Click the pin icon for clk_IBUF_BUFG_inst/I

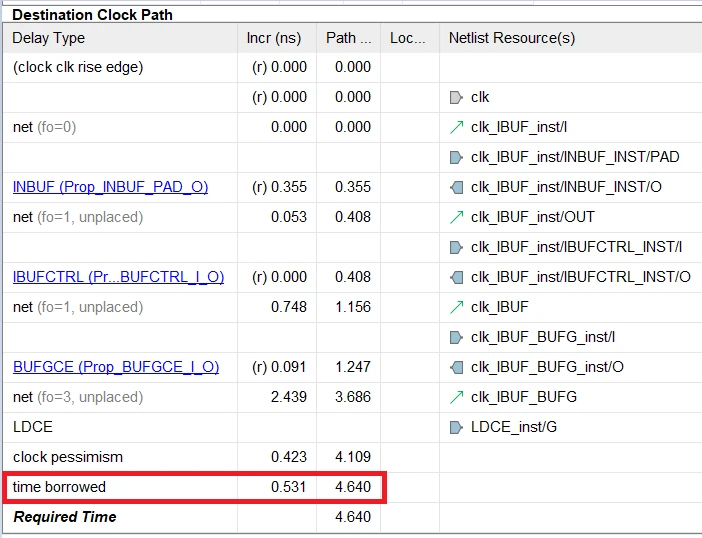456,337
